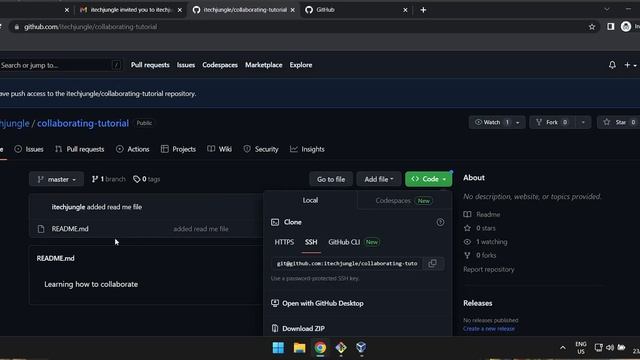The image size is (640, 360).
Task: Open the master branch selector
Action: click(56, 179)
